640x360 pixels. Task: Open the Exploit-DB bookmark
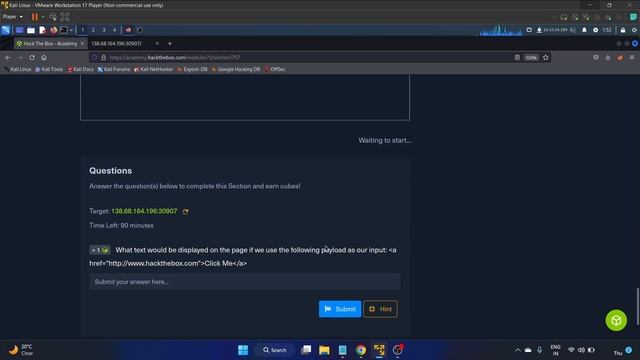[x=192, y=69]
